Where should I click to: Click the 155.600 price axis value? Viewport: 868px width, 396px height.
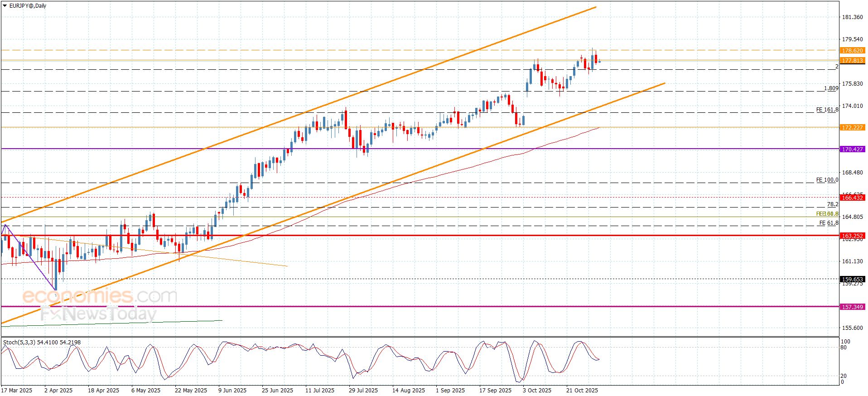(852, 328)
